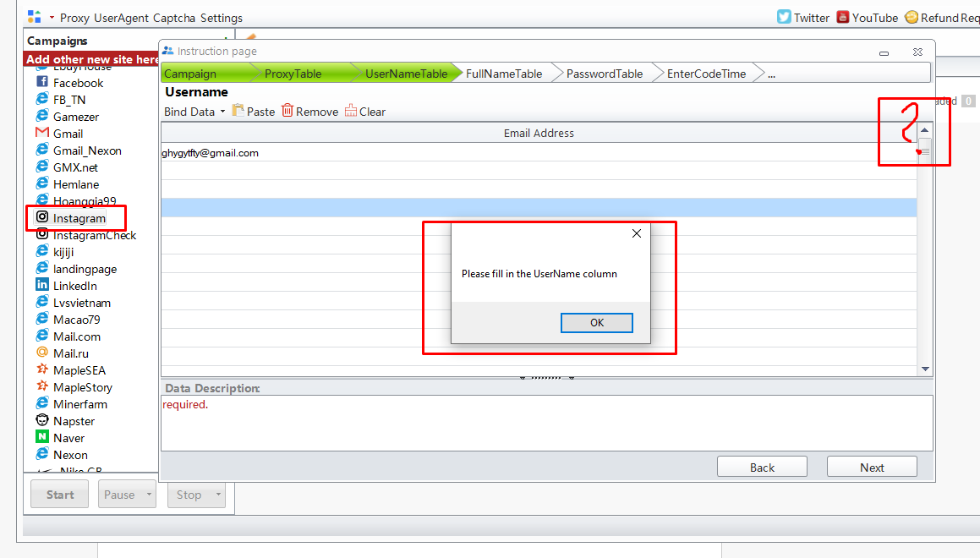980x558 pixels.
Task: Click the Clear eraser icon
Action: pos(351,111)
